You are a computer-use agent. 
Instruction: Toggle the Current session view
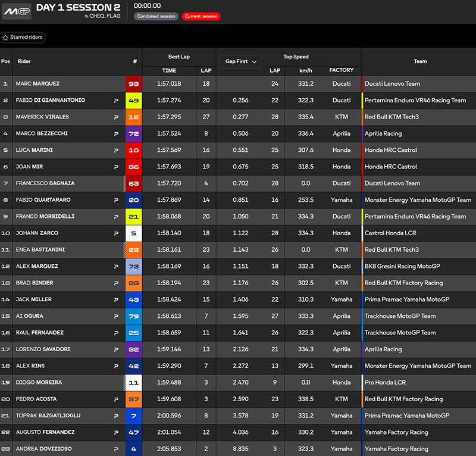tap(201, 16)
